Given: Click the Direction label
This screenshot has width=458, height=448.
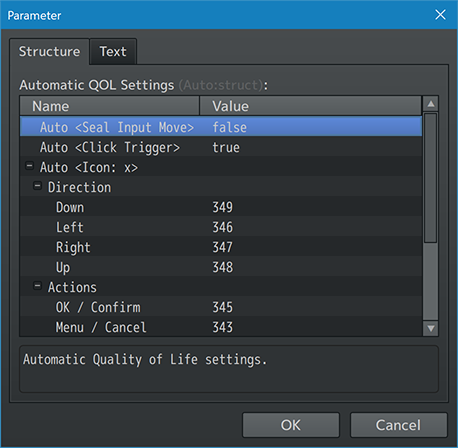Looking at the screenshot, I should click(x=79, y=187).
